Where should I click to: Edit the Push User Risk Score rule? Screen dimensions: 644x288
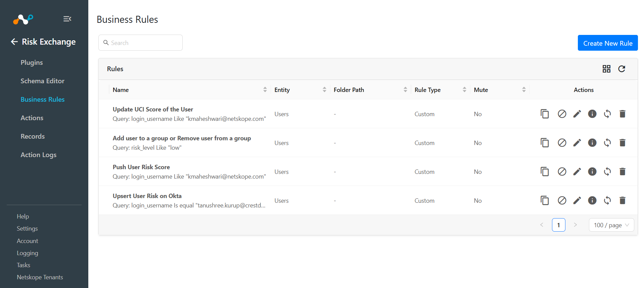pos(577,172)
